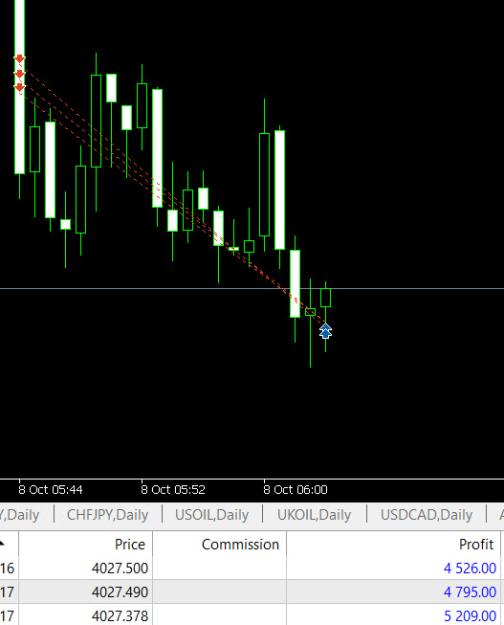Select the trade row priced 4027.500

(250, 568)
